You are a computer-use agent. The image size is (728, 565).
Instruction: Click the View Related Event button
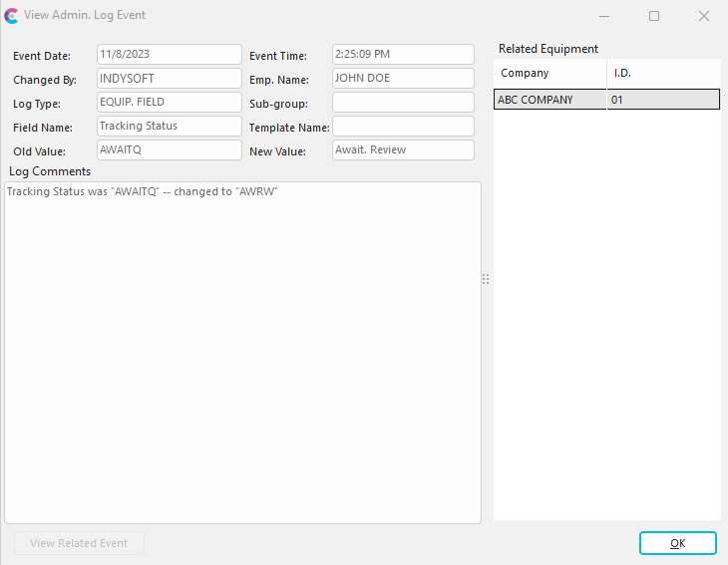(79, 543)
